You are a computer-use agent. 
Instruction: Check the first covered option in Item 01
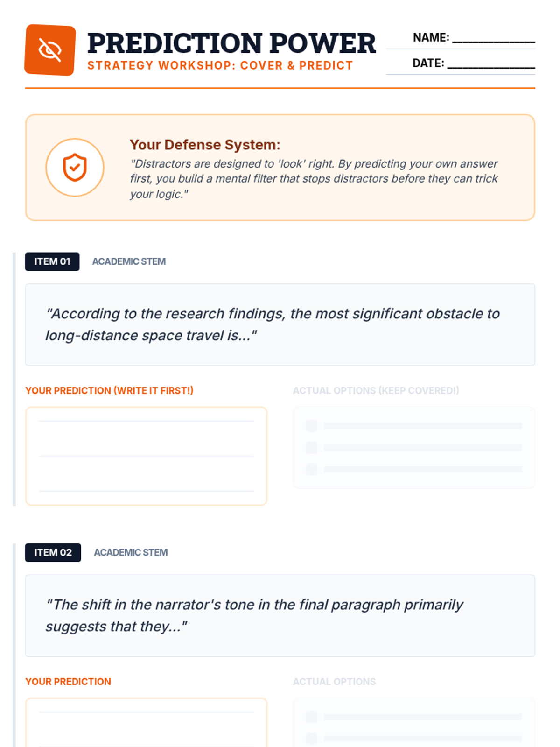[312, 426]
